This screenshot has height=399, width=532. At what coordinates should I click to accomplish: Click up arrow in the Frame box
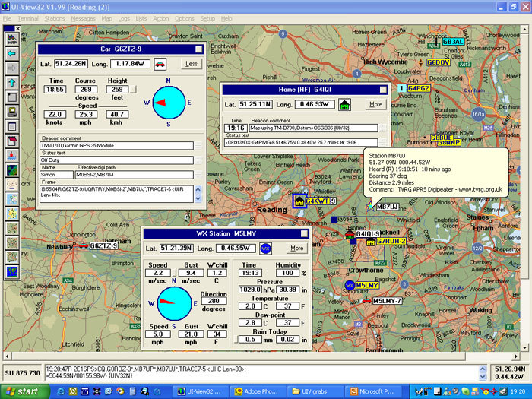(198, 189)
